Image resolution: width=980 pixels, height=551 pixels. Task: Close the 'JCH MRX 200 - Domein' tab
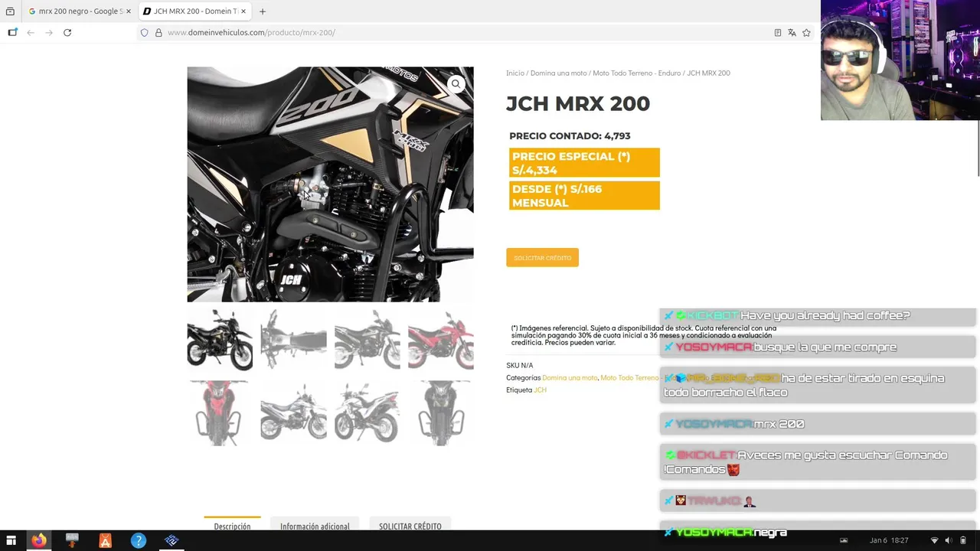243,11
